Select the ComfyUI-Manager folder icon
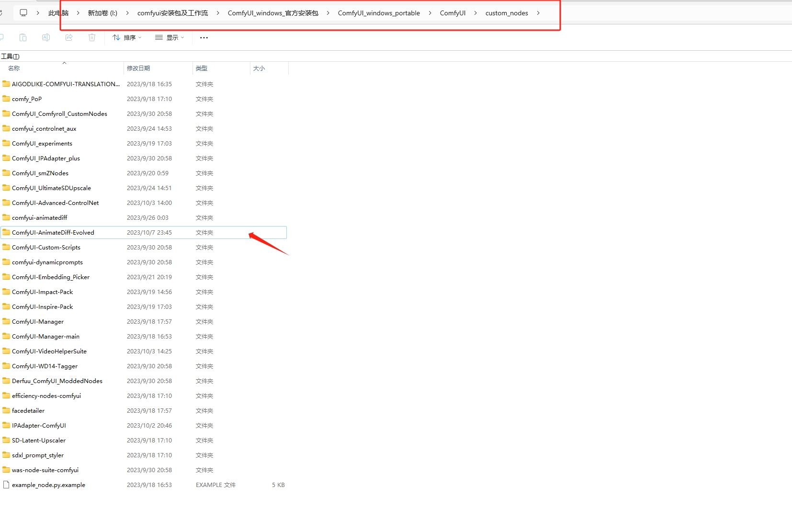This screenshot has width=792, height=532. (6, 321)
